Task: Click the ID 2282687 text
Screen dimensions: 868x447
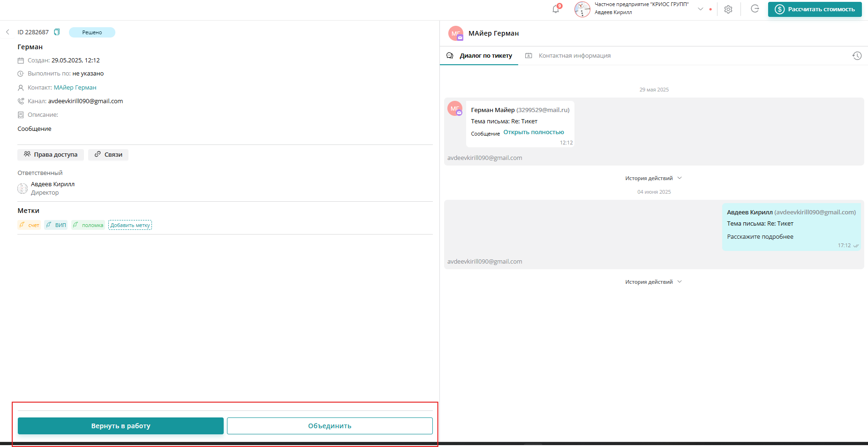Action: [33, 32]
